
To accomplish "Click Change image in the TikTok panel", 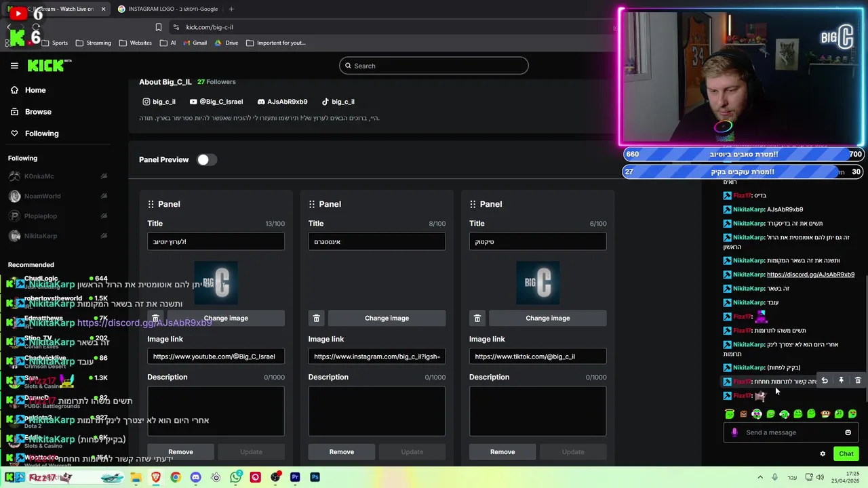I will 547,318.
